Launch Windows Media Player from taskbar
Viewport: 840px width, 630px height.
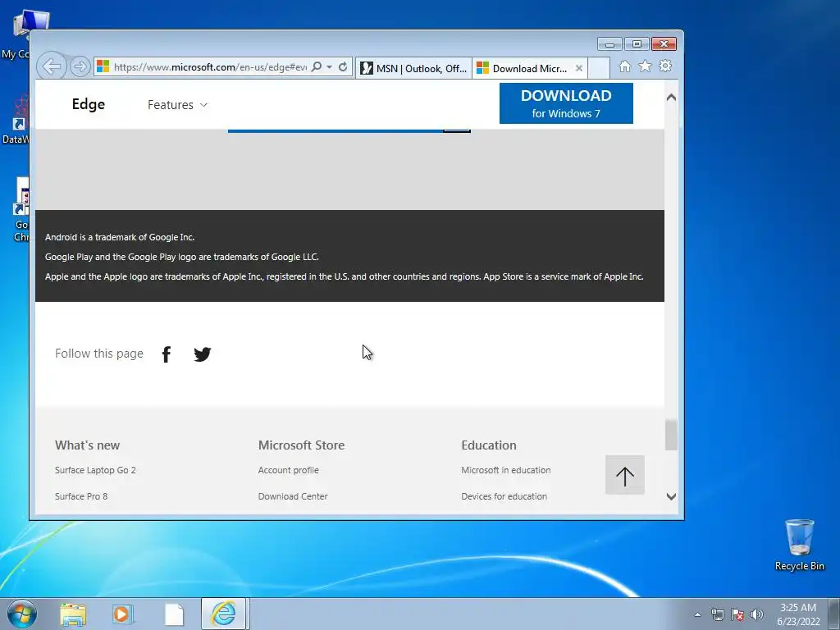click(123, 614)
